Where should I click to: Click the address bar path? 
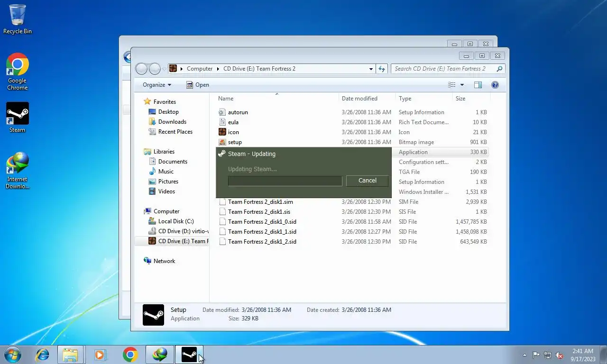pyautogui.click(x=272, y=69)
